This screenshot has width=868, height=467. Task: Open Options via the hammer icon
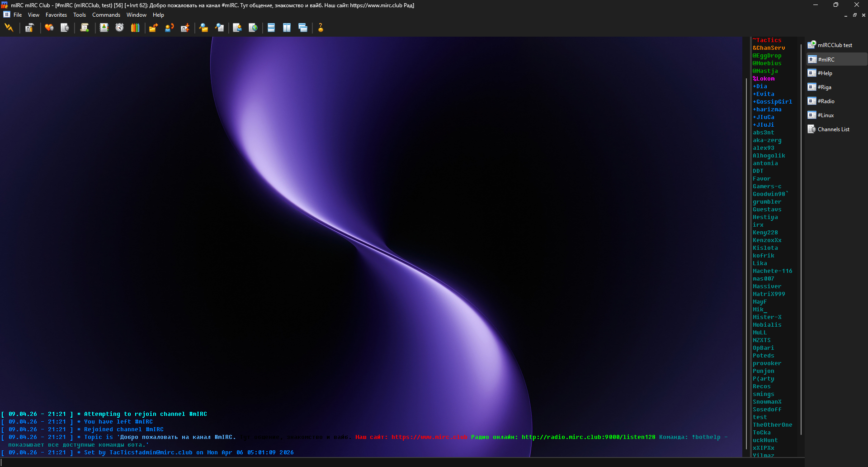(29, 28)
